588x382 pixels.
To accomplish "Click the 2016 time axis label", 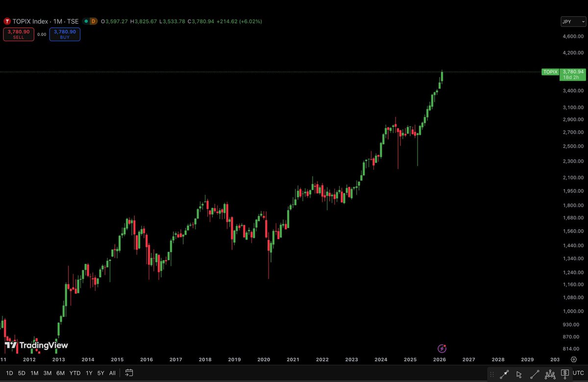I will click(147, 359).
